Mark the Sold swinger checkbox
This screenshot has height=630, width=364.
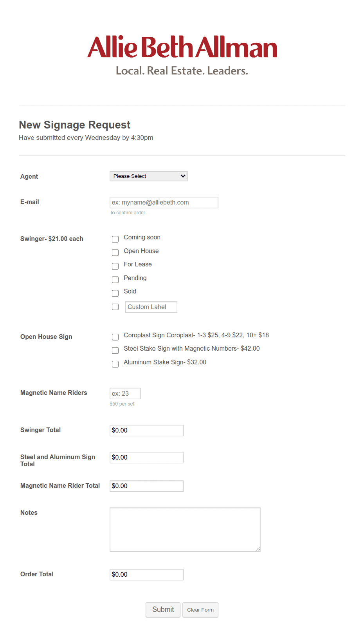click(115, 293)
